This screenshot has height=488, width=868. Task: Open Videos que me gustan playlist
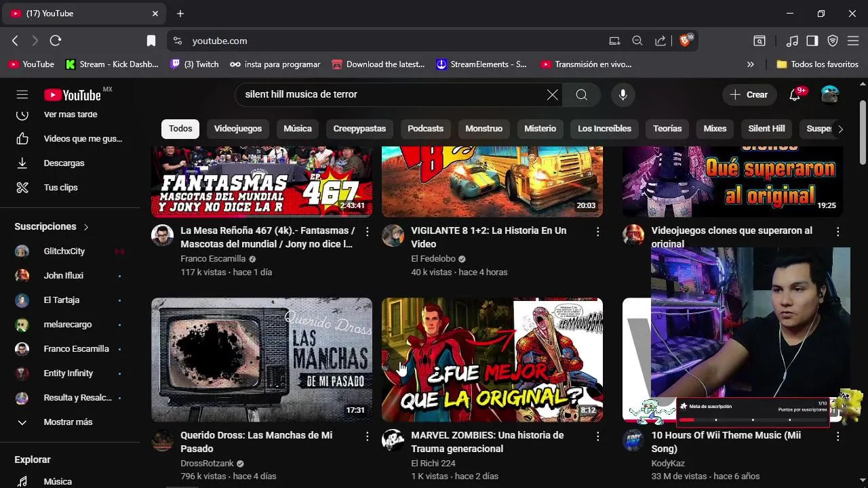(68, 139)
